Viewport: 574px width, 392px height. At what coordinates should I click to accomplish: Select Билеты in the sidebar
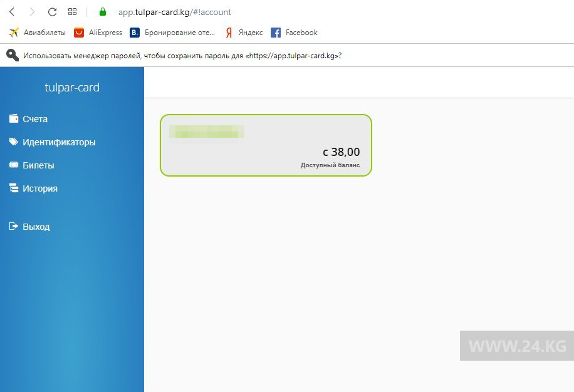click(38, 165)
